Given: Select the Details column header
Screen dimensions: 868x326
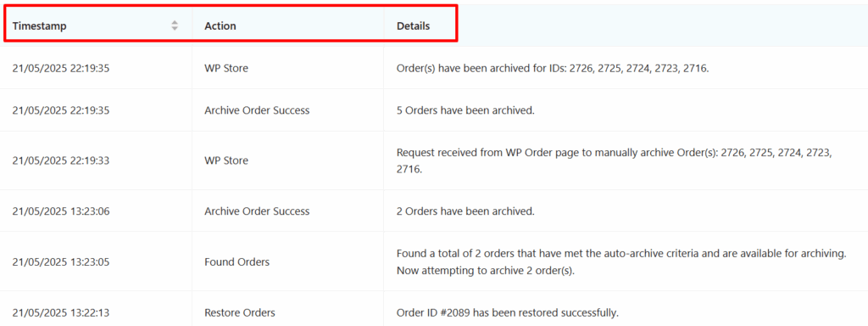Looking at the screenshot, I should [x=413, y=26].
